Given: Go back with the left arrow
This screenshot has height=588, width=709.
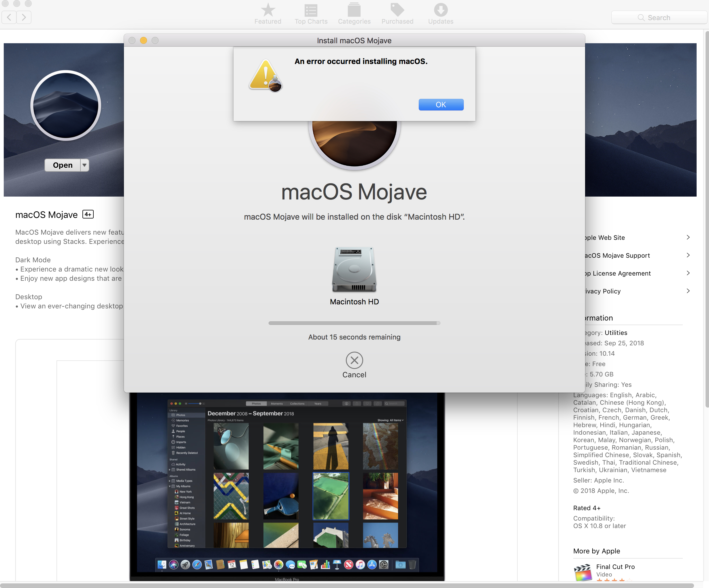Looking at the screenshot, I should pyautogui.click(x=9, y=17).
